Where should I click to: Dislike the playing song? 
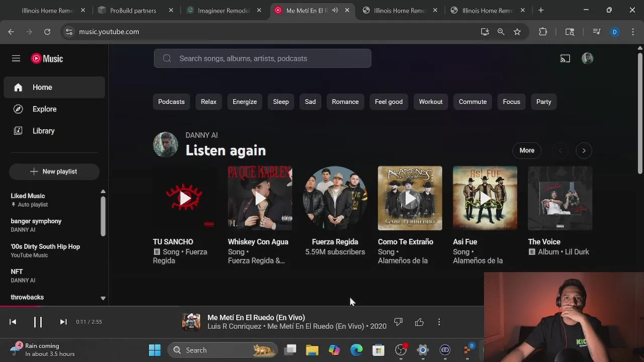click(398, 322)
